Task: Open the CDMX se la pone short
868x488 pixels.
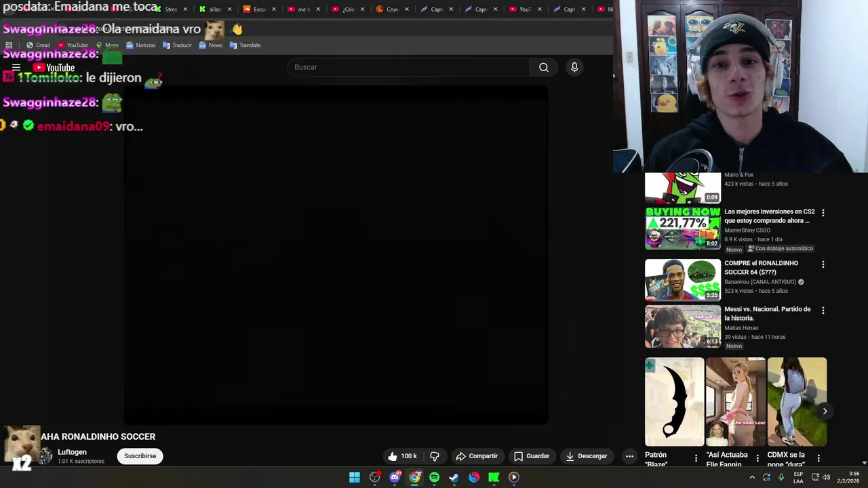Action: (797, 402)
